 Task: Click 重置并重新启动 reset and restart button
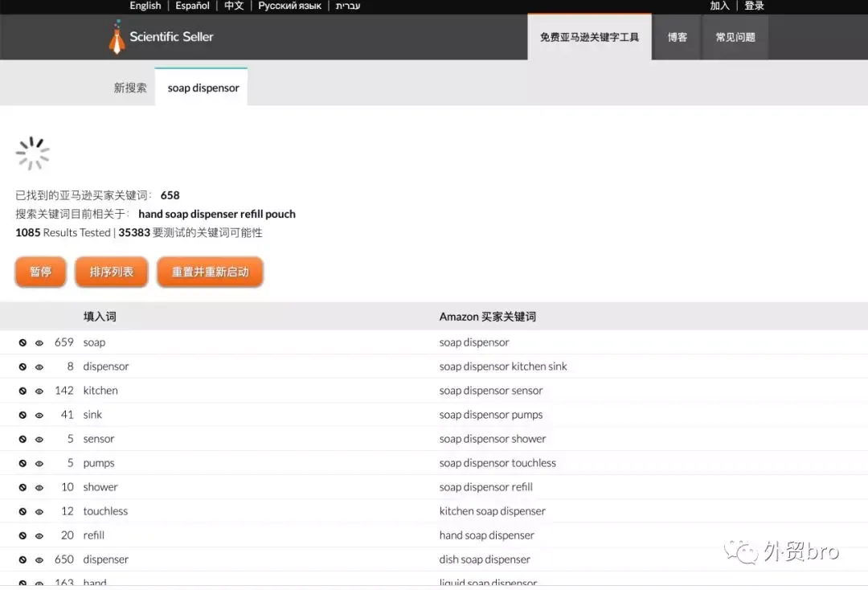pyautogui.click(x=211, y=272)
